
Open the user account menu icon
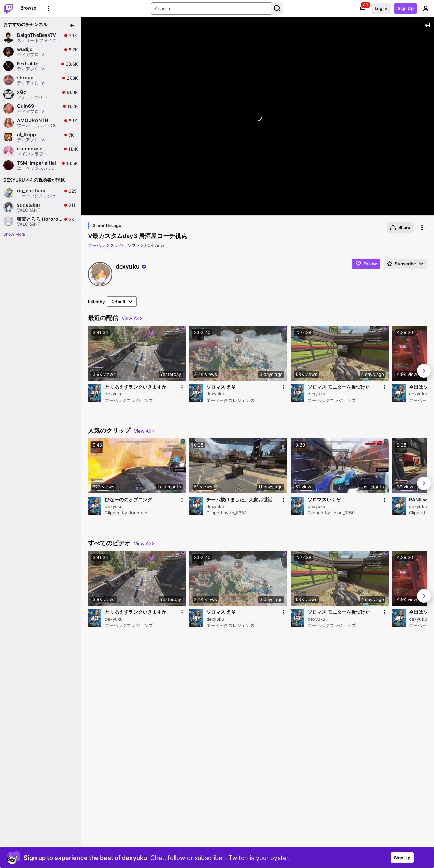tap(426, 8)
